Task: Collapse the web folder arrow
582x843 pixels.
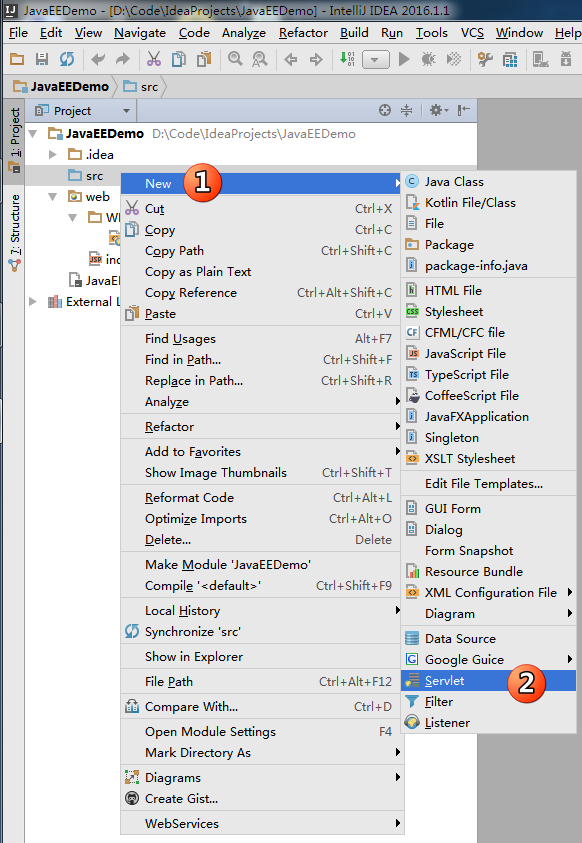Action: click(53, 196)
